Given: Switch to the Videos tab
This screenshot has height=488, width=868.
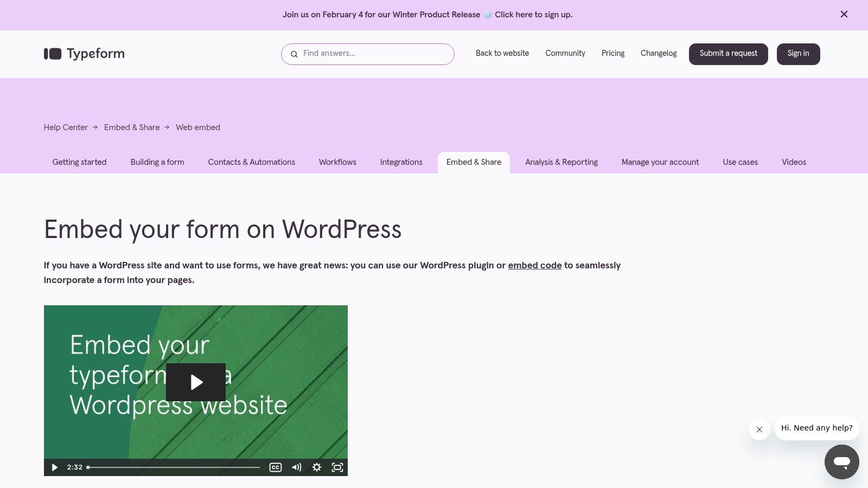Looking at the screenshot, I should tap(794, 162).
